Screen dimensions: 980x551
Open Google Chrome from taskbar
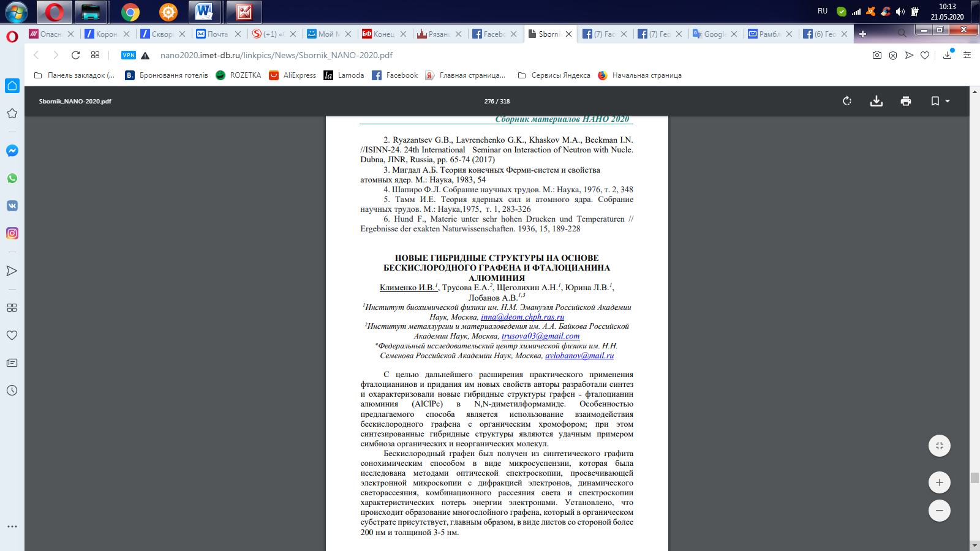130,12
